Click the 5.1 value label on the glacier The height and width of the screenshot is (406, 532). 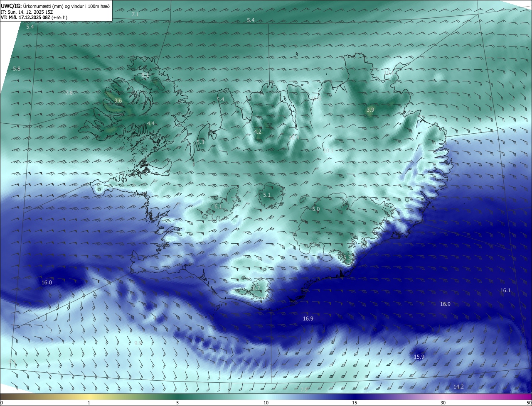click(267, 195)
